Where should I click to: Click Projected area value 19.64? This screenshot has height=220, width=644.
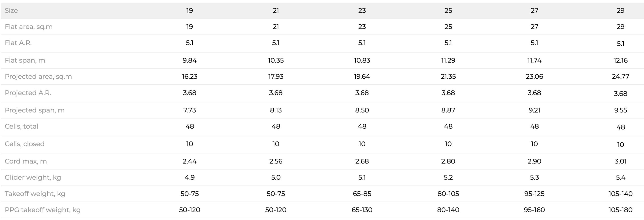362,76
